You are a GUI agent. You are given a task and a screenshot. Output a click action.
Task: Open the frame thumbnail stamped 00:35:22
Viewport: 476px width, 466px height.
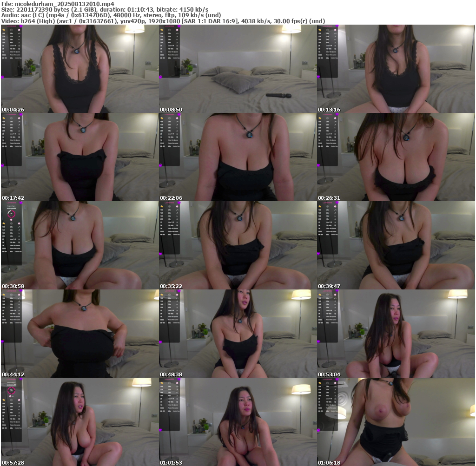[238, 245]
